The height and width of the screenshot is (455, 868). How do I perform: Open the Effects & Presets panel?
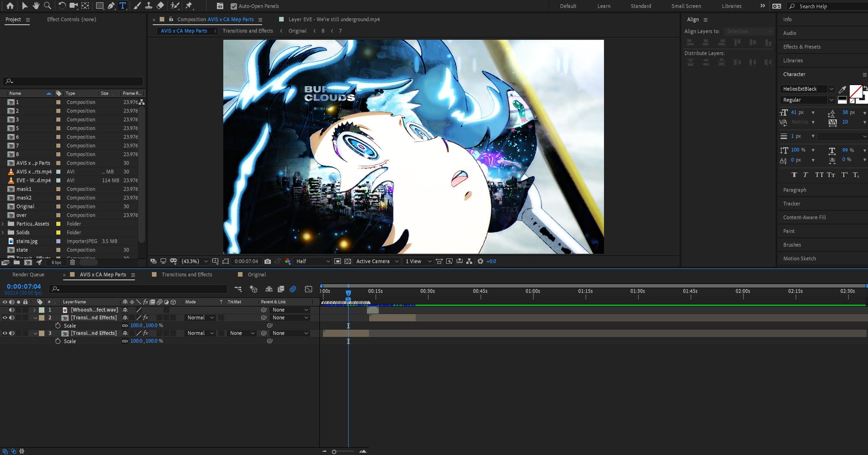click(x=802, y=47)
